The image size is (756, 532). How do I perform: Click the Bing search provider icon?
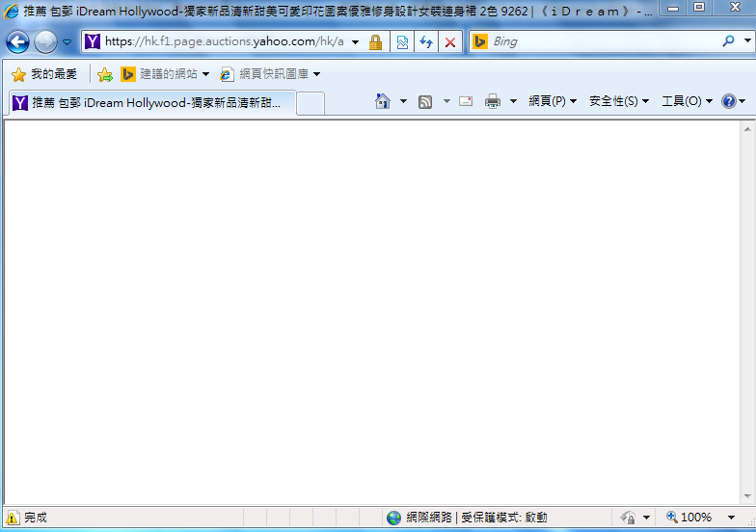[480, 42]
